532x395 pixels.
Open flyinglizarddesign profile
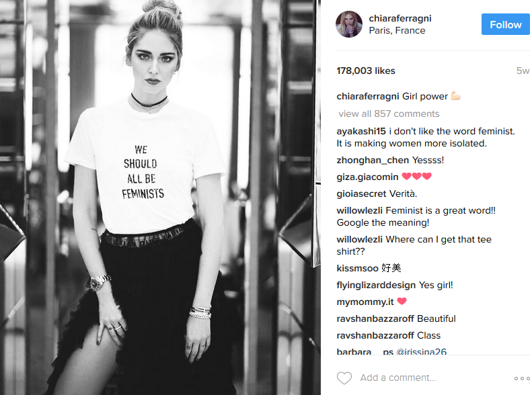[376, 286]
